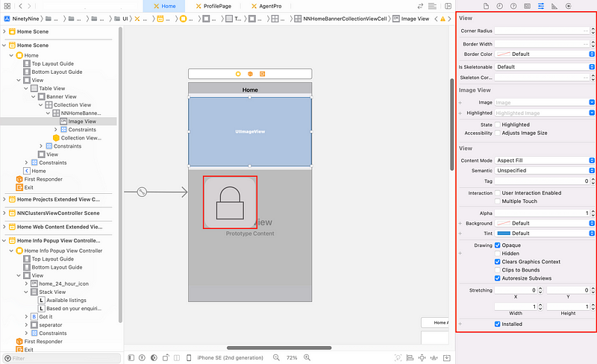Image resolution: width=597 pixels, height=364 pixels.
Task: Select First Responder under Home Scene
Action: tap(43, 179)
